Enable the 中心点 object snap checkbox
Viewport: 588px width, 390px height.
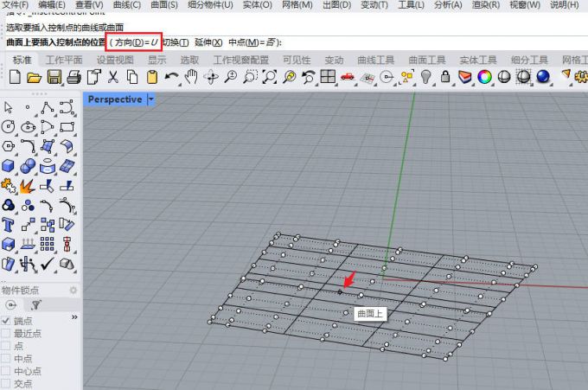pyautogui.click(x=7, y=371)
